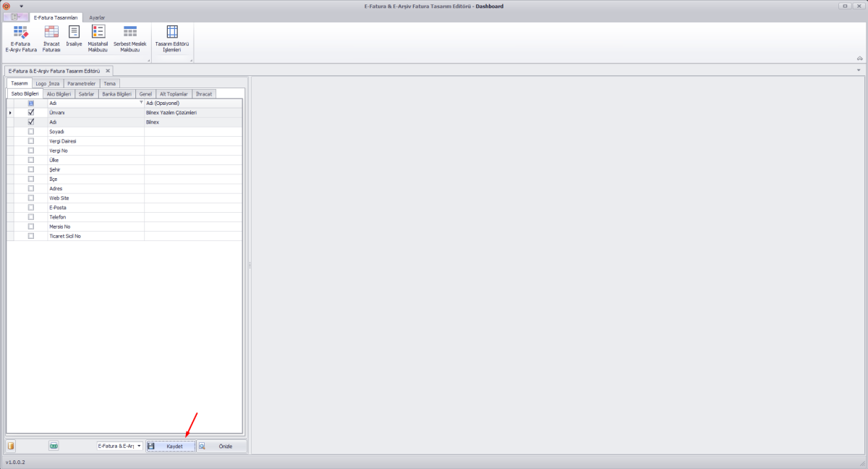Open the quick access toolbar arrow
Image resolution: width=868 pixels, height=469 pixels.
tap(22, 6)
